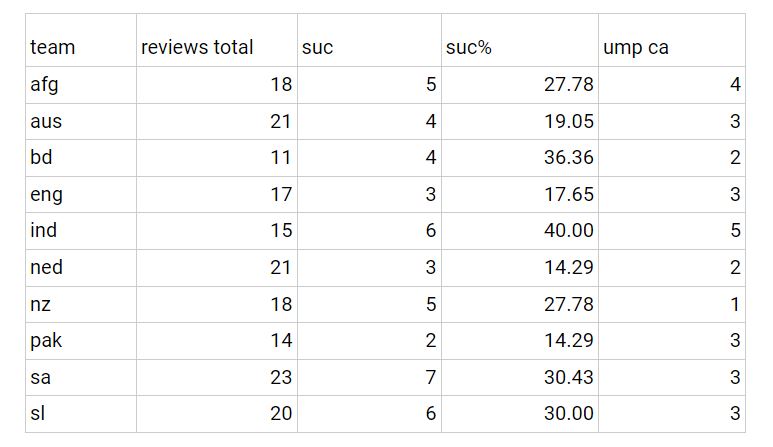The image size is (773, 447).
Task: Select the 40.00 success percentage cell
Action: (520, 231)
